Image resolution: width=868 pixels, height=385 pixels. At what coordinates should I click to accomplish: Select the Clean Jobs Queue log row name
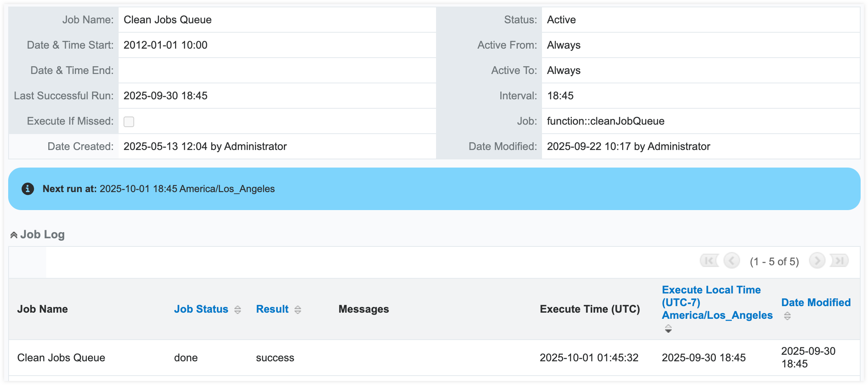coord(61,358)
